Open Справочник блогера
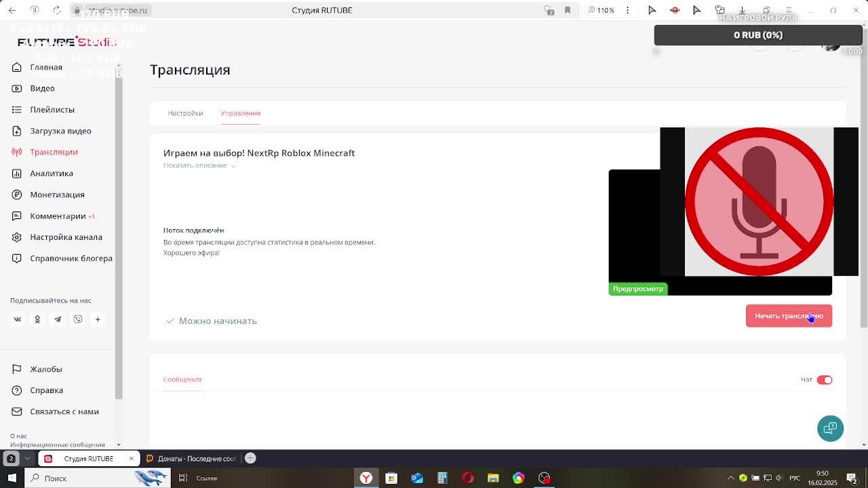 [71, 258]
